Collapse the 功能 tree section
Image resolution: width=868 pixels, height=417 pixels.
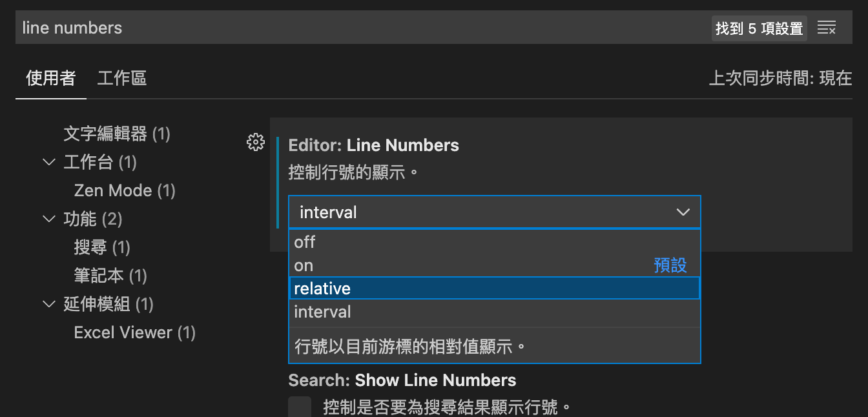[49, 219]
